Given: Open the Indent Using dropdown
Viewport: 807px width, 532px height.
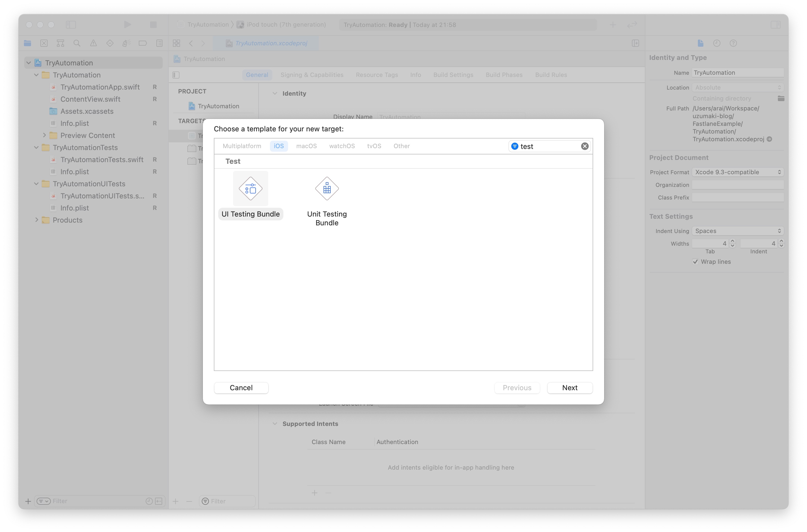Looking at the screenshot, I should (737, 231).
